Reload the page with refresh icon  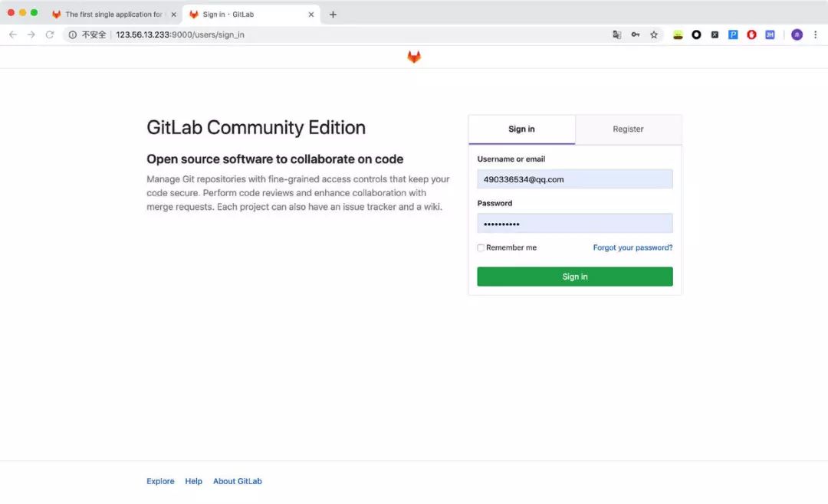[50, 34]
